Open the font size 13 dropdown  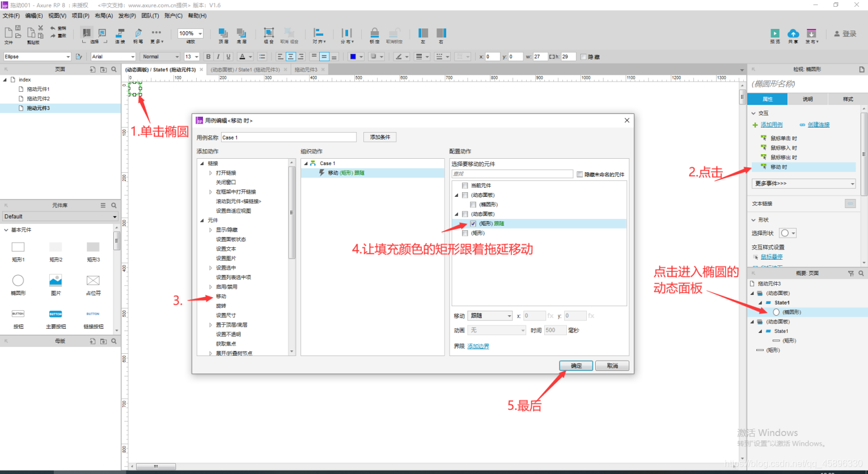192,57
